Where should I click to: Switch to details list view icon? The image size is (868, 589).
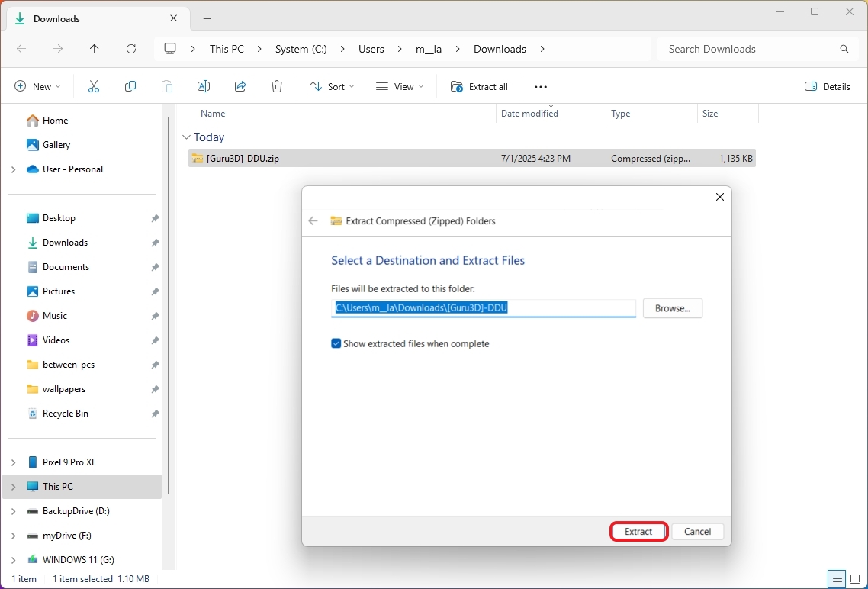point(837,579)
